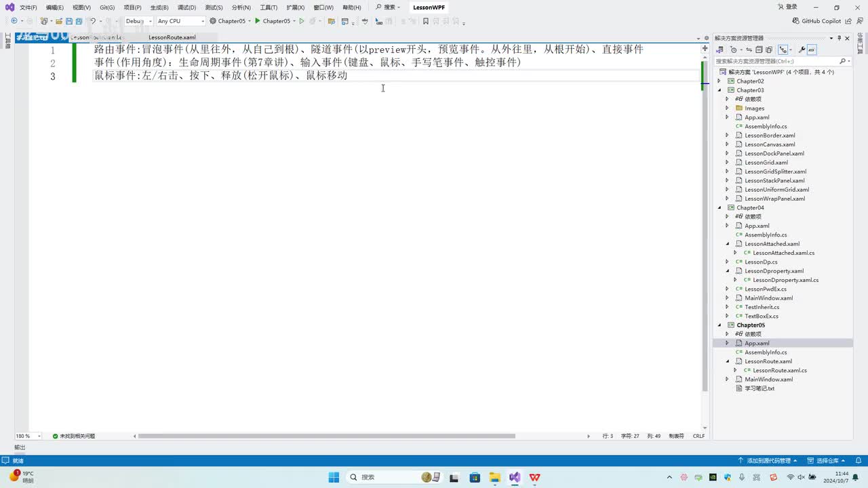The width and height of the screenshot is (868, 488).
Task: Toggle Show All Files in Solution Explorer
Action: tap(769, 49)
